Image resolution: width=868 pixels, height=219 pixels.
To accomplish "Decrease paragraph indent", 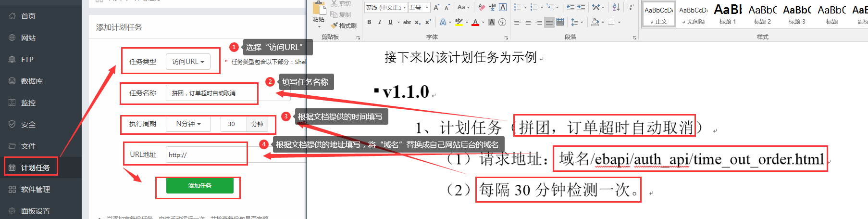I will tap(570, 7).
